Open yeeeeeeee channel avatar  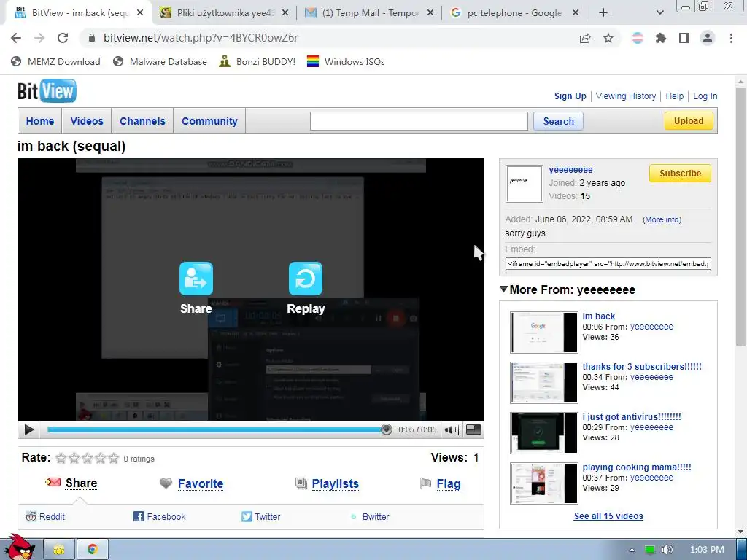[524, 183]
